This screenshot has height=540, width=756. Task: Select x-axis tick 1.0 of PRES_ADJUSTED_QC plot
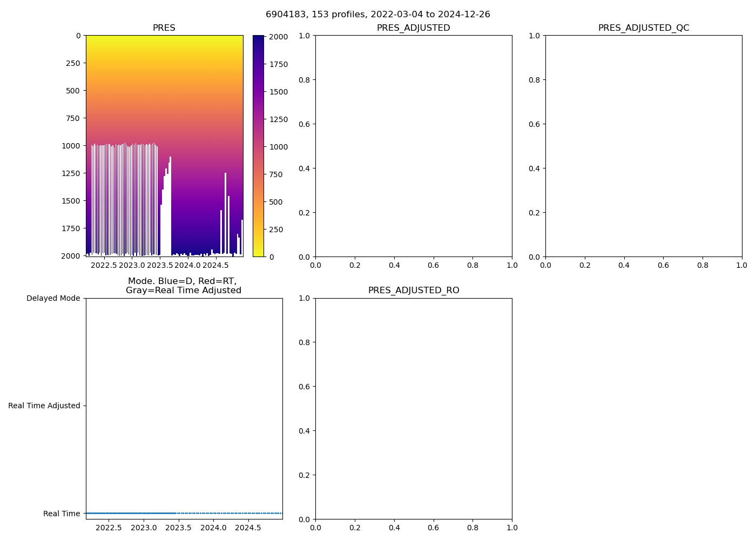(x=742, y=266)
